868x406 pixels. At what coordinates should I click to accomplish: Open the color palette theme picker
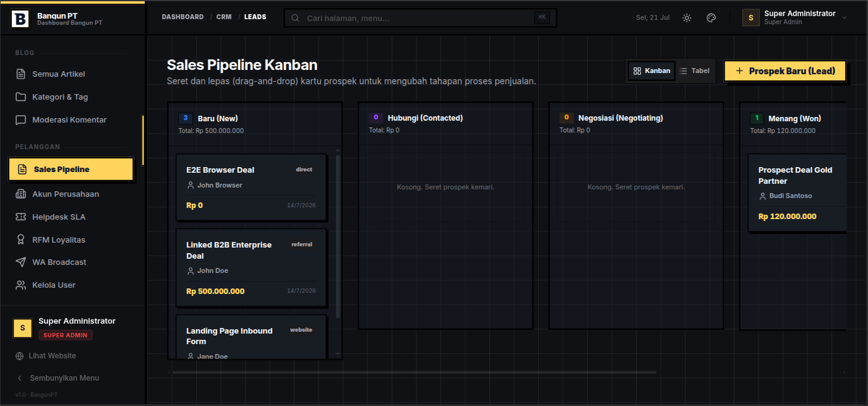point(711,18)
